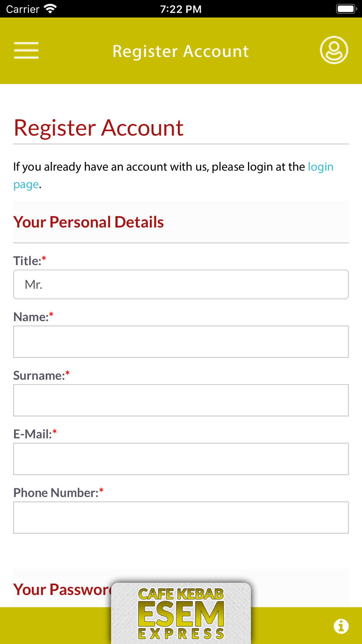362x644 pixels.
Task: Tap the Wi-Fi status icon
Action: pos(50,9)
